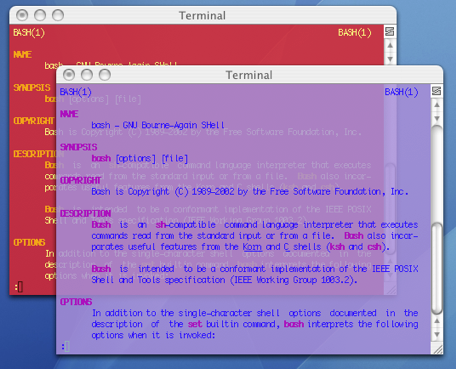This screenshot has height=369, width=456.
Task: Minimize the back red Terminal window
Action: click(40, 15)
